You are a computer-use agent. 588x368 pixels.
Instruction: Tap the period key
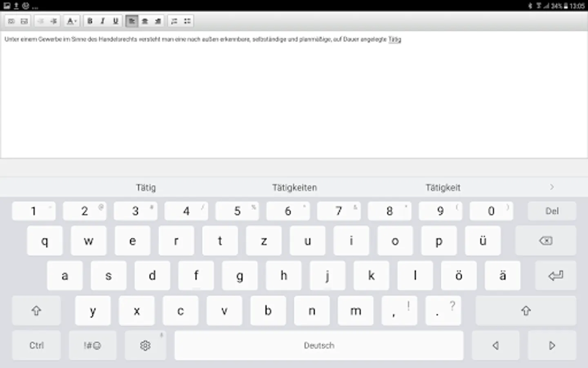[443, 311]
